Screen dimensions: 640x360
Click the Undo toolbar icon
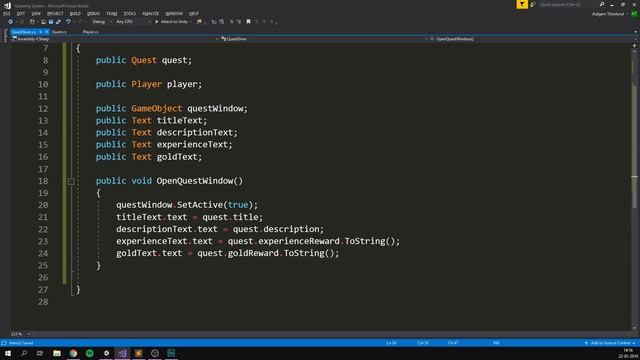pos(68,22)
